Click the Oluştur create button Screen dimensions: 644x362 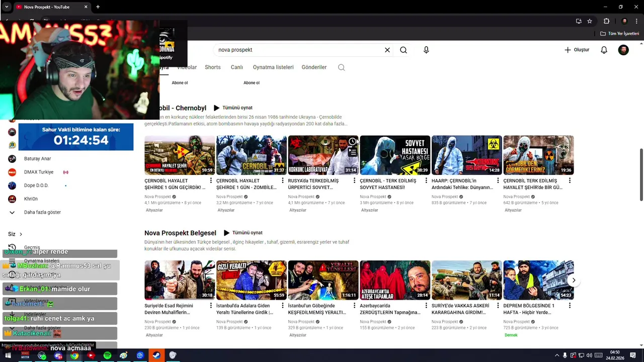[x=577, y=50]
